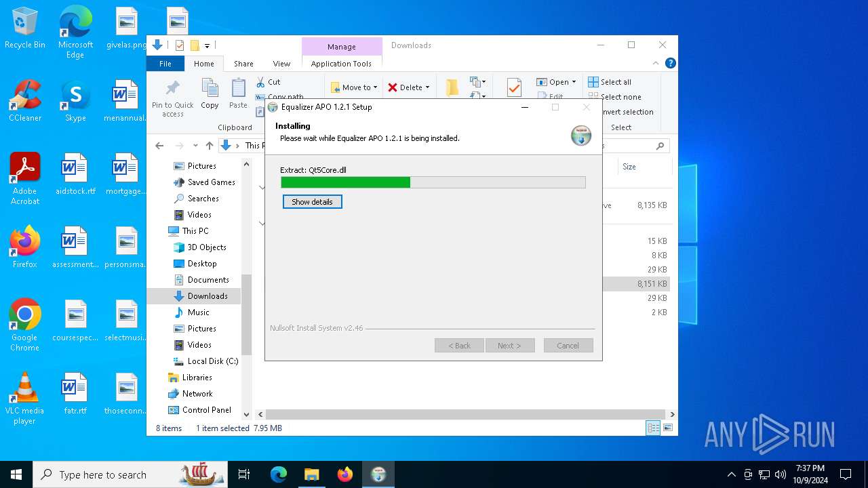The width and height of the screenshot is (868, 488).
Task: Switch to the Home ribbon tab
Action: 204,64
